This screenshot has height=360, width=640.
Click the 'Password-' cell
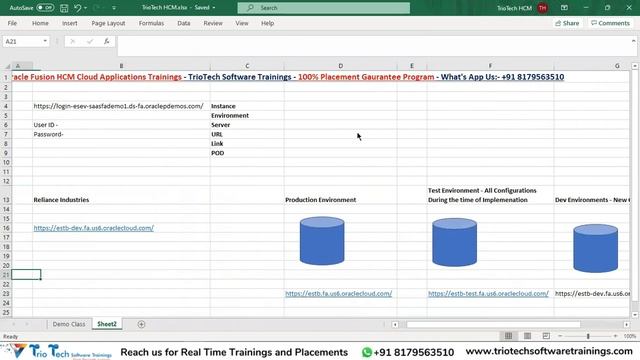click(48, 134)
